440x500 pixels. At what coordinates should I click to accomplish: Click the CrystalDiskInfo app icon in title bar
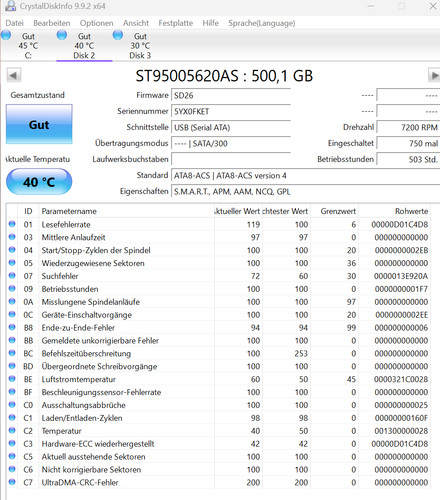point(10,6)
